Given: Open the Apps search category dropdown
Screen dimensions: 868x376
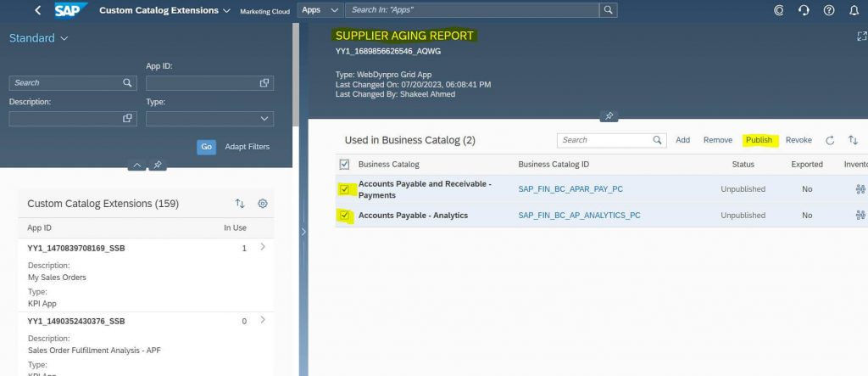Looking at the screenshot, I should coord(320,10).
